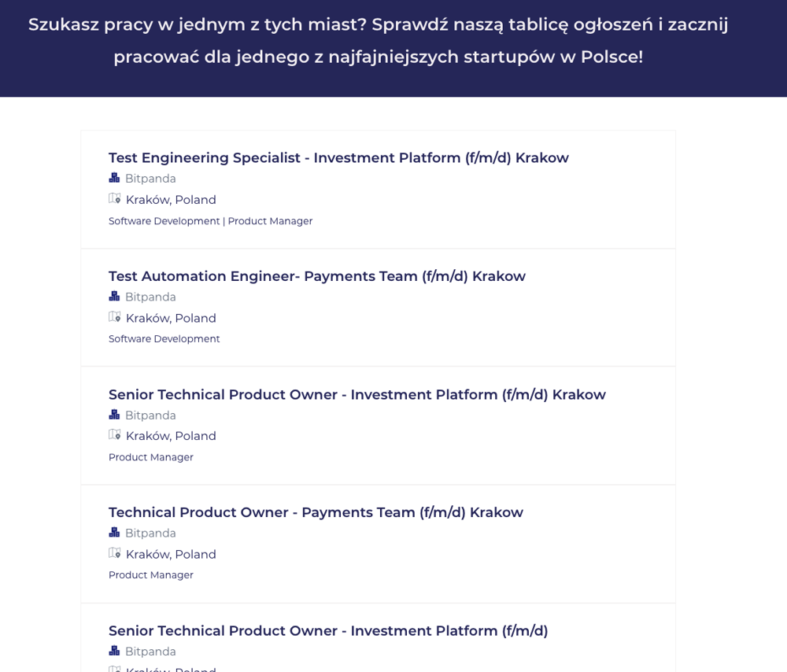The width and height of the screenshot is (787, 672).
Task: Click map location icon in Test Engineering Specialist listing
Action: pos(115,199)
